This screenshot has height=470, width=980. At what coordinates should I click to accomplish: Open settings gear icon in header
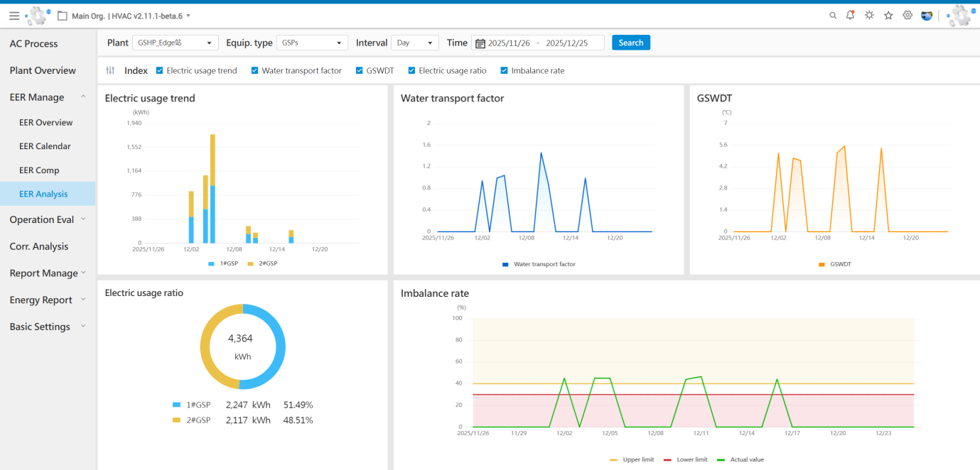tap(908, 16)
